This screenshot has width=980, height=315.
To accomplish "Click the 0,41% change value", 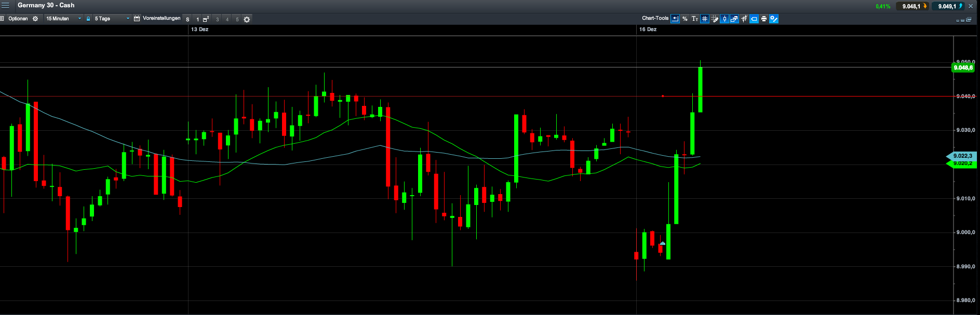I will coord(883,6).
